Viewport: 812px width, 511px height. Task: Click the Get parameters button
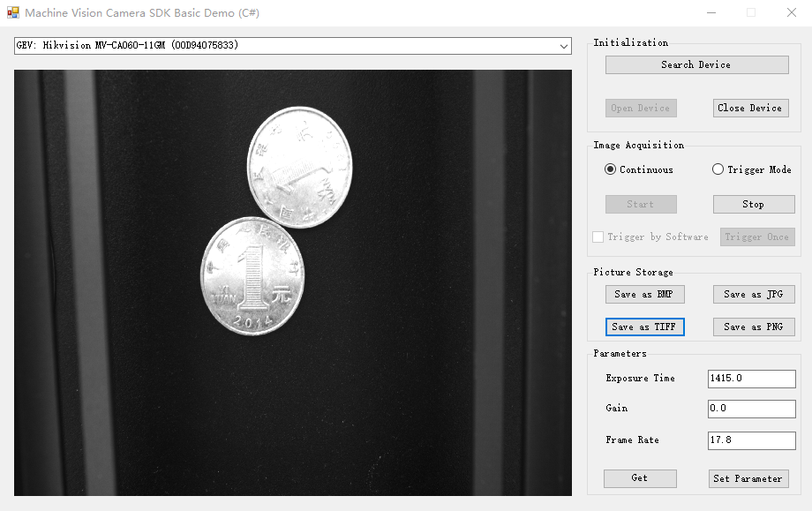pos(640,478)
